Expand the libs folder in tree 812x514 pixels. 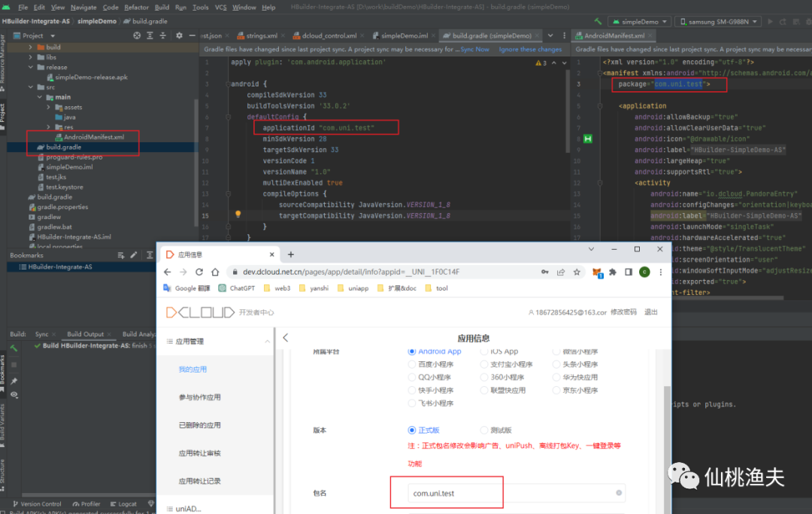click(x=31, y=57)
